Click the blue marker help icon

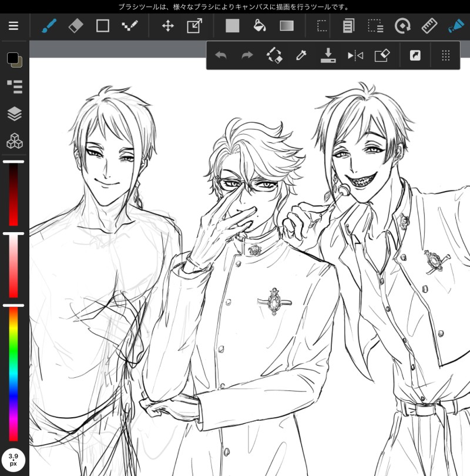tap(456, 26)
